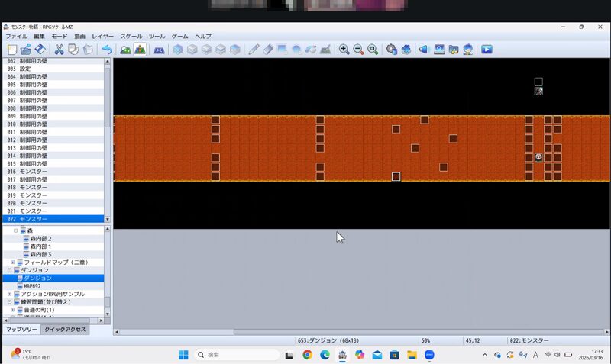Expand the フィールドマップ（二章） tree node
The width and height of the screenshot is (611, 364).
[x=12, y=263]
